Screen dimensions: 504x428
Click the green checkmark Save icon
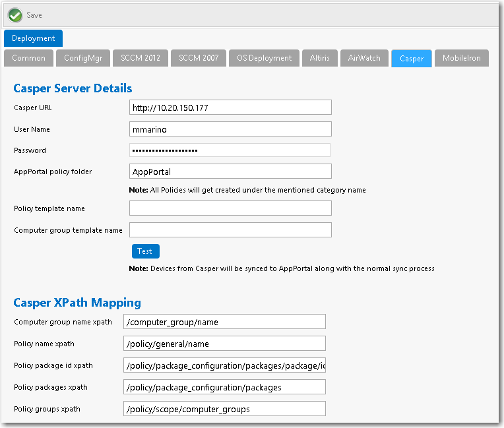coord(15,15)
